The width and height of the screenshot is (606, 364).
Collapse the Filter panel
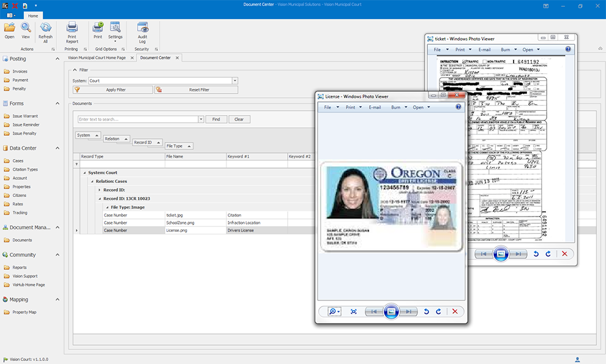coord(75,70)
